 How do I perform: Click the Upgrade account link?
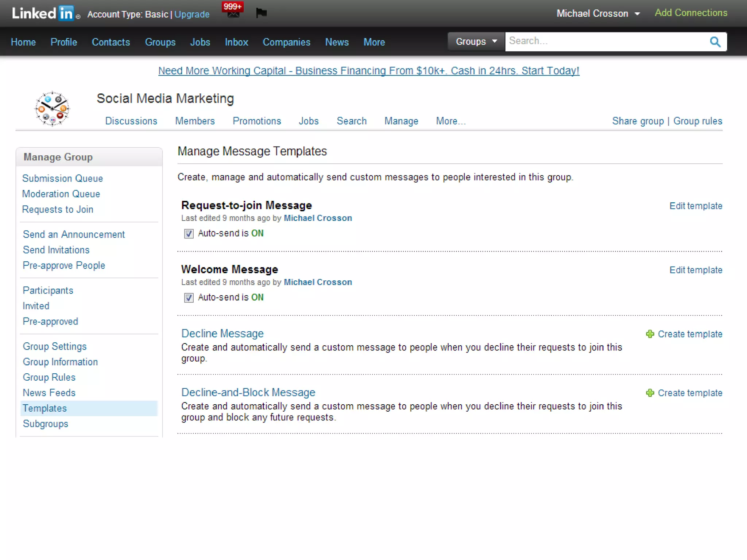tap(192, 14)
